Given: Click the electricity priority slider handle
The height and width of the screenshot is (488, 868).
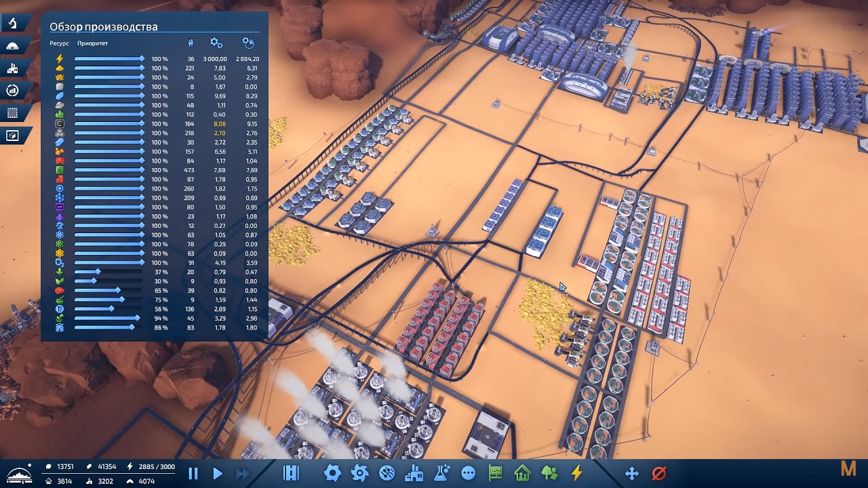Looking at the screenshot, I should pyautogui.click(x=142, y=59).
